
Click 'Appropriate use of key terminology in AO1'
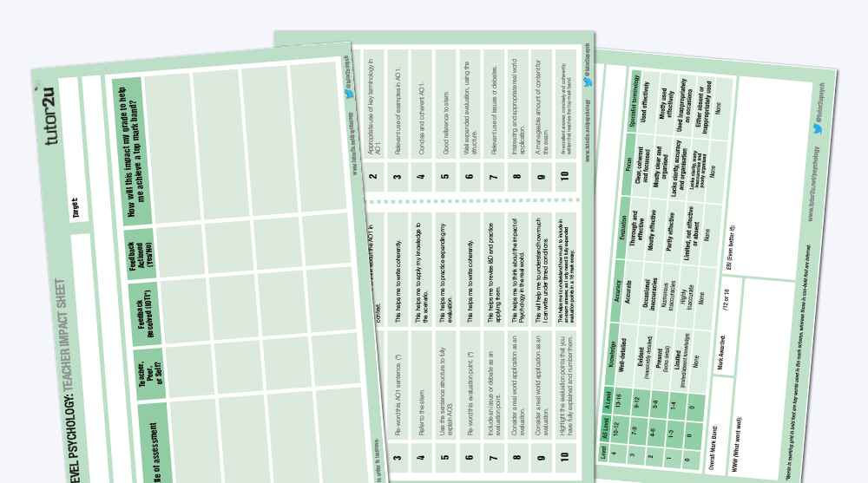374,107
